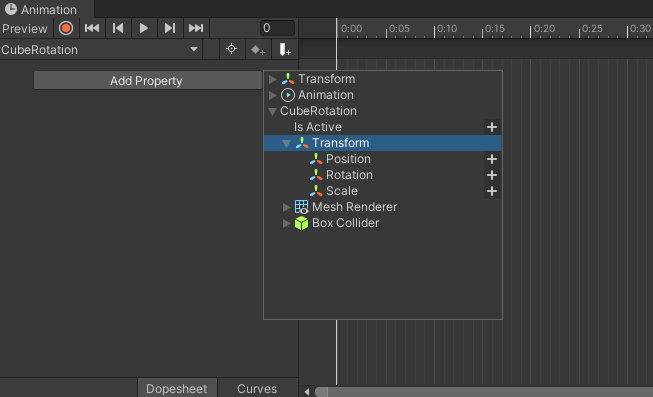Jump to the last keyframe

tap(196, 28)
